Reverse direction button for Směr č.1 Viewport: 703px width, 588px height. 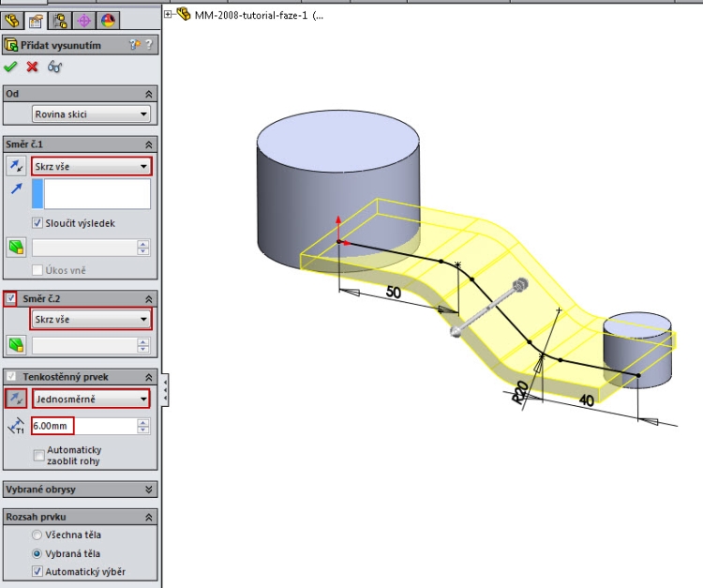pyautogui.click(x=16, y=166)
